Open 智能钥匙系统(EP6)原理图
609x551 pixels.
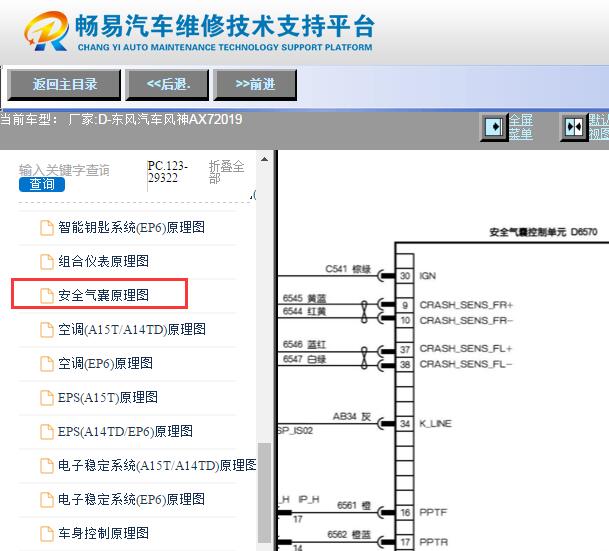pos(131,228)
